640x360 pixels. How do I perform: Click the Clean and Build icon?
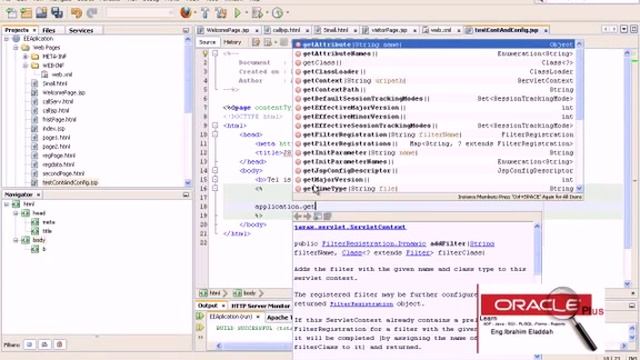pyautogui.click(x=221, y=13)
